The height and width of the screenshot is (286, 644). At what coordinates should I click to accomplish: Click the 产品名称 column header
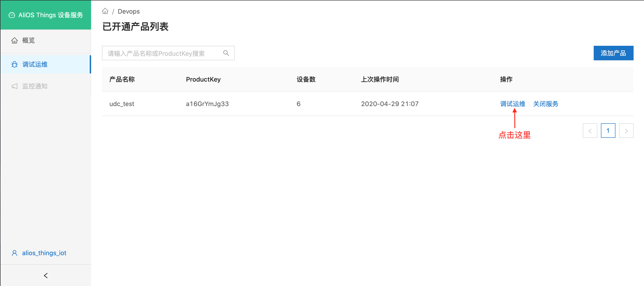click(x=122, y=80)
